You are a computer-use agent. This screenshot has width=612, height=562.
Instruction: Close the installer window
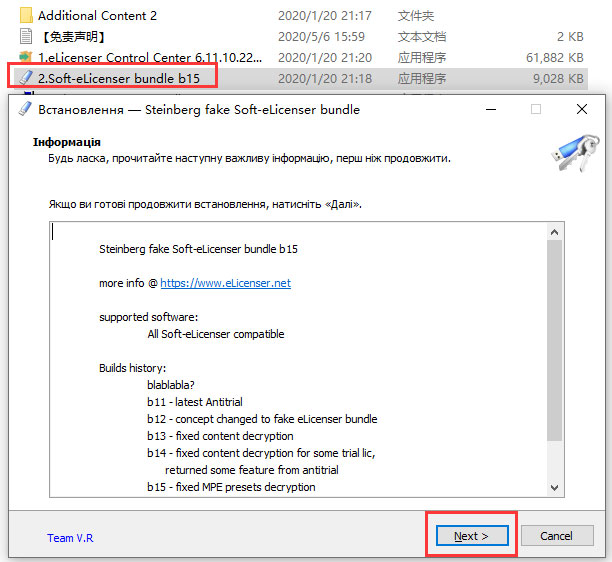(582, 109)
